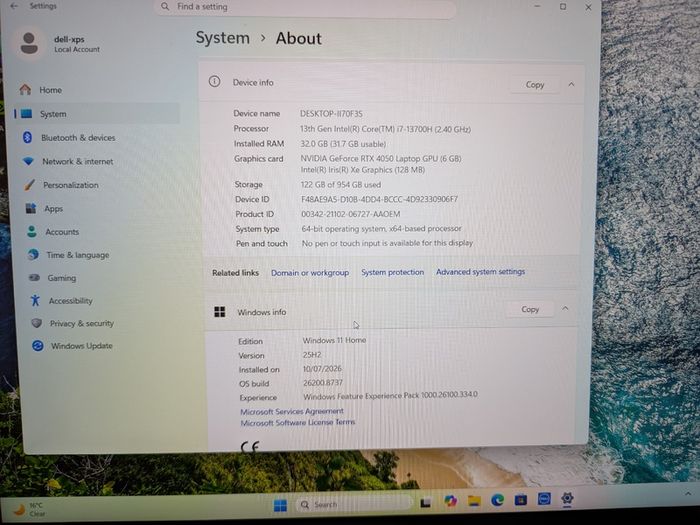Viewport: 700px width, 525px height.
Task: Click the Device ID value starting F48AE9A5
Action: [379, 200]
